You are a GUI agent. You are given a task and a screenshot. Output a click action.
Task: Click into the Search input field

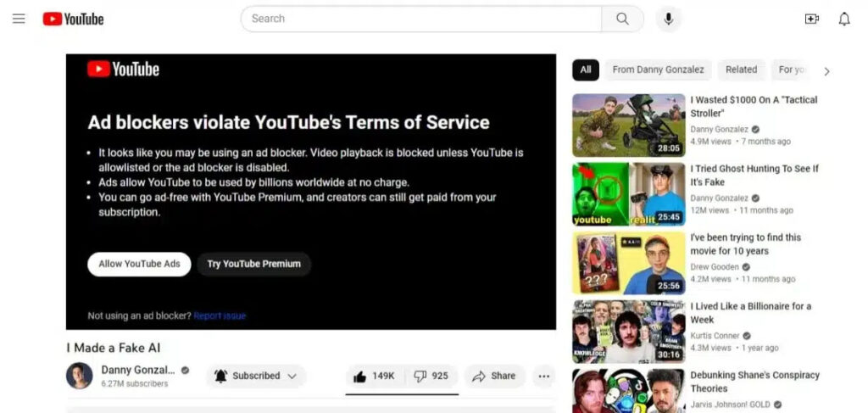coord(420,19)
